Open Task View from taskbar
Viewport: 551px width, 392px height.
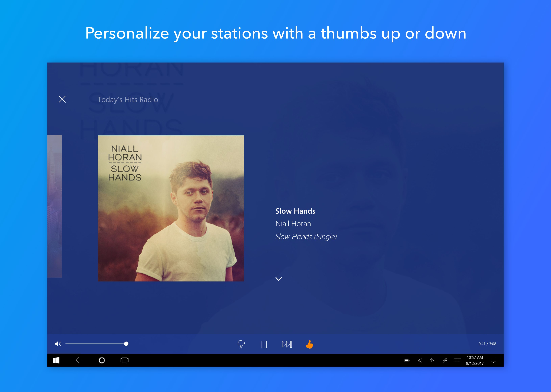124,360
